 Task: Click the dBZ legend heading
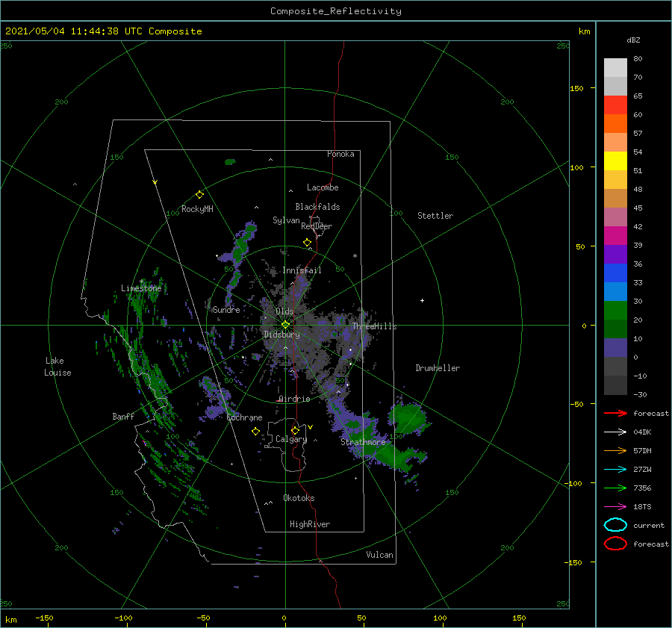(x=633, y=40)
